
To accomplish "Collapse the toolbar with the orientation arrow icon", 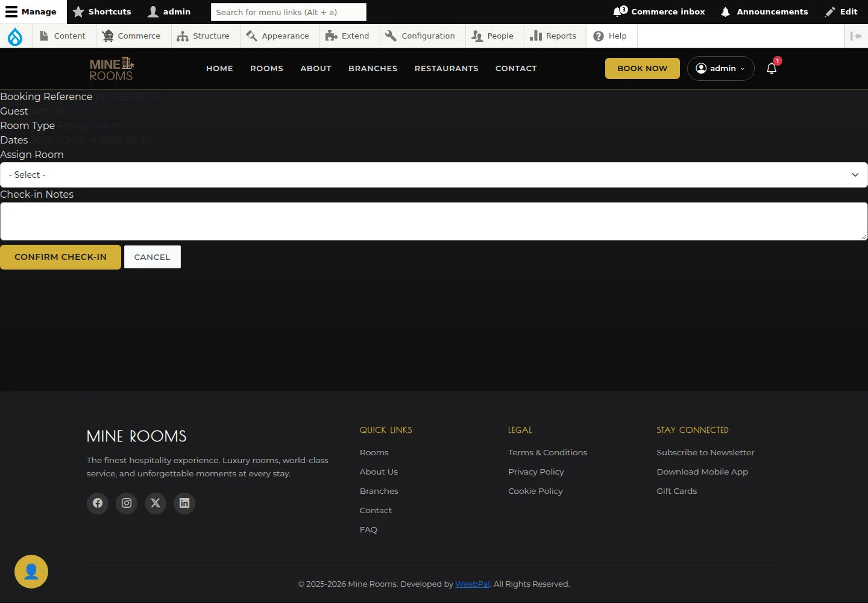I will pos(856,36).
